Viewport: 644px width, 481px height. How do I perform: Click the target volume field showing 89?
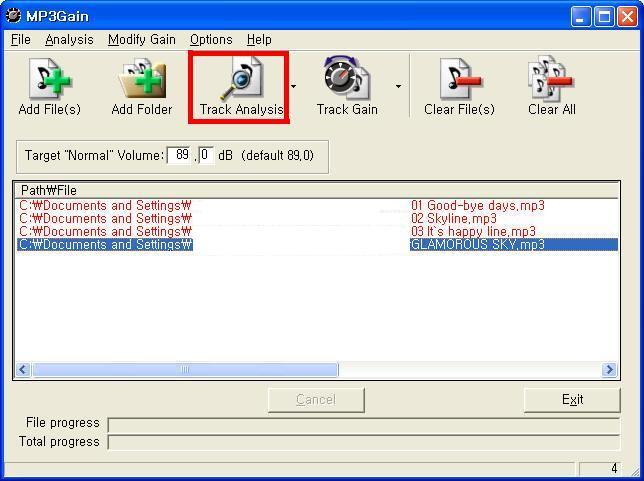(x=179, y=155)
